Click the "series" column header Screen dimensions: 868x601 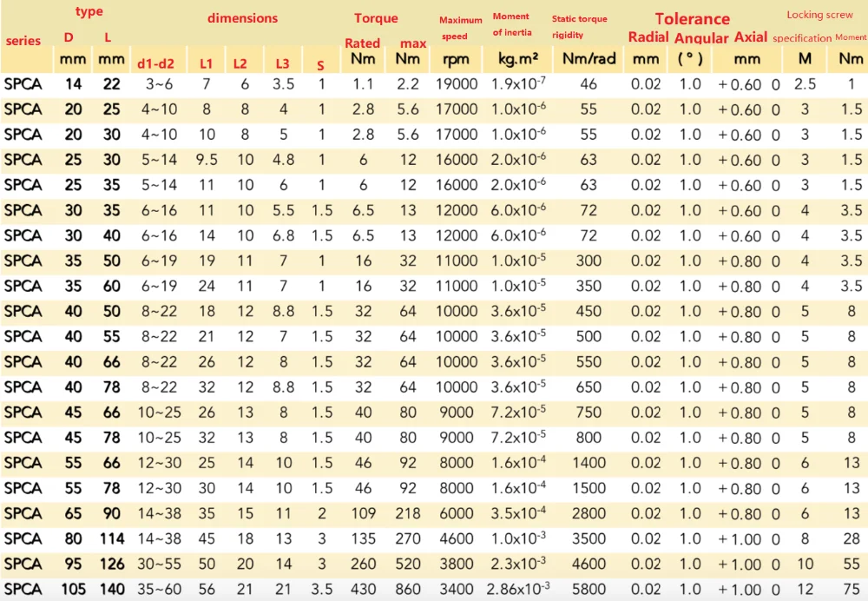pyautogui.click(x=23, y=41)
